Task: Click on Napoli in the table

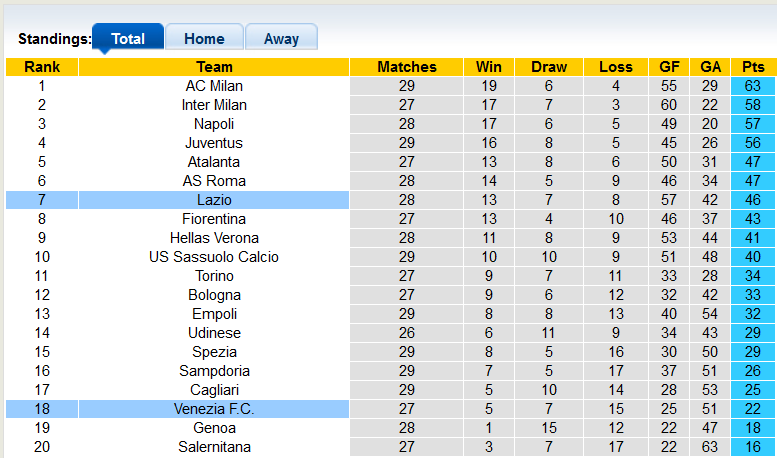Action: pyautogui.click(x=214, y=124)
